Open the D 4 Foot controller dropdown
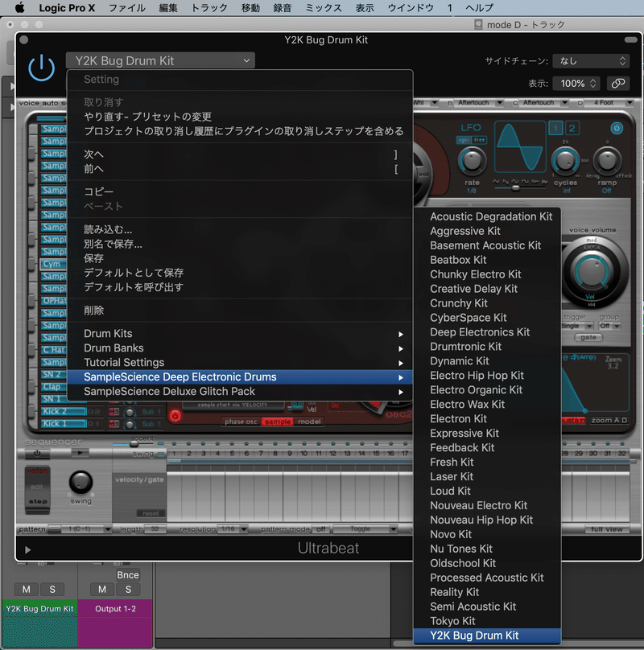This screenshot has height=650, width=644. pyautogui.click(x=609, y=102)
